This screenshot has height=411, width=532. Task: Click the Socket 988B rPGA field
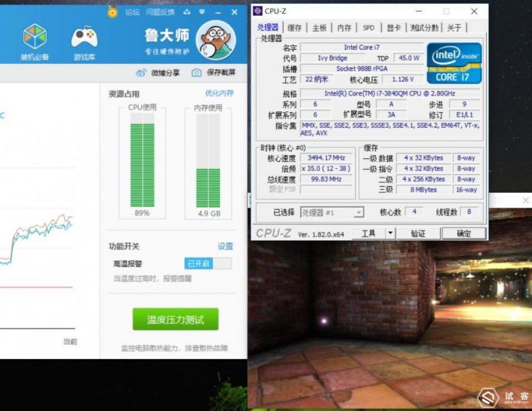click(362, 68)
